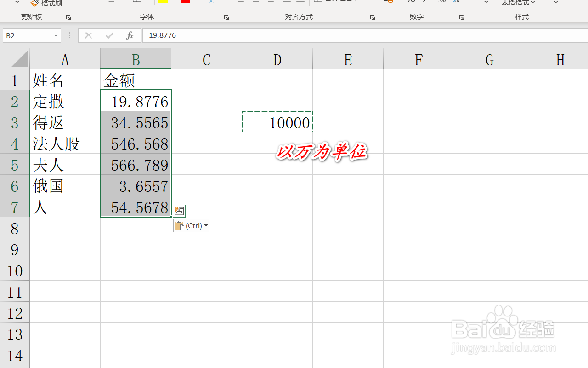
Task: Select row 6 header
Action: [15, 186]
